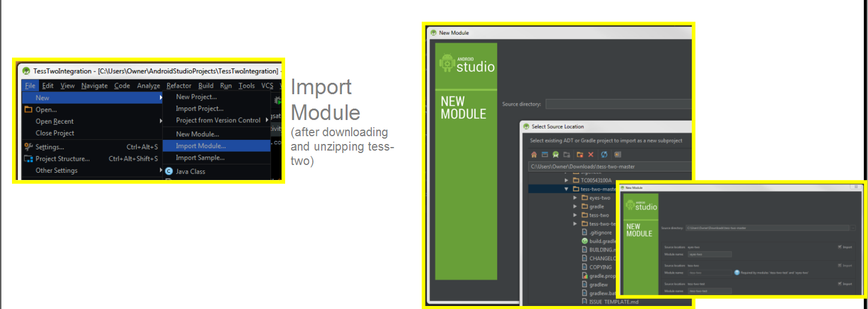
Task: Expand the Other Settings submenu
Action: 92,170
